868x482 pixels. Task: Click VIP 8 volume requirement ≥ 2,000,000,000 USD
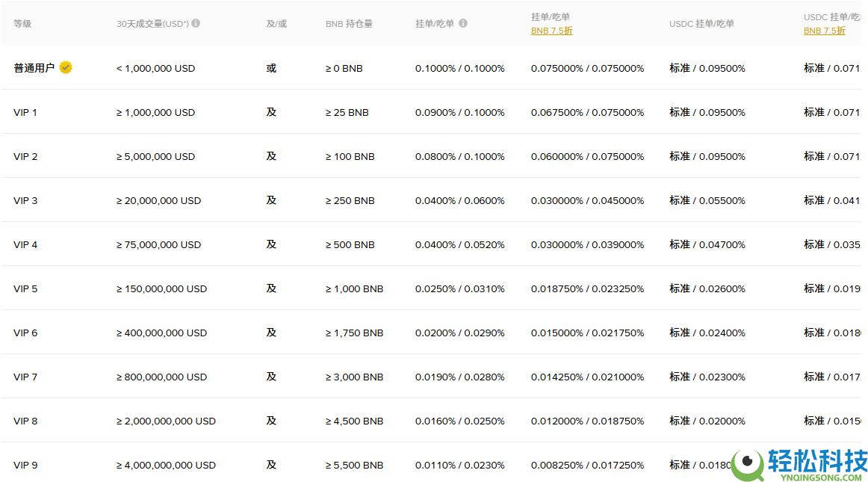click(165, 421)
